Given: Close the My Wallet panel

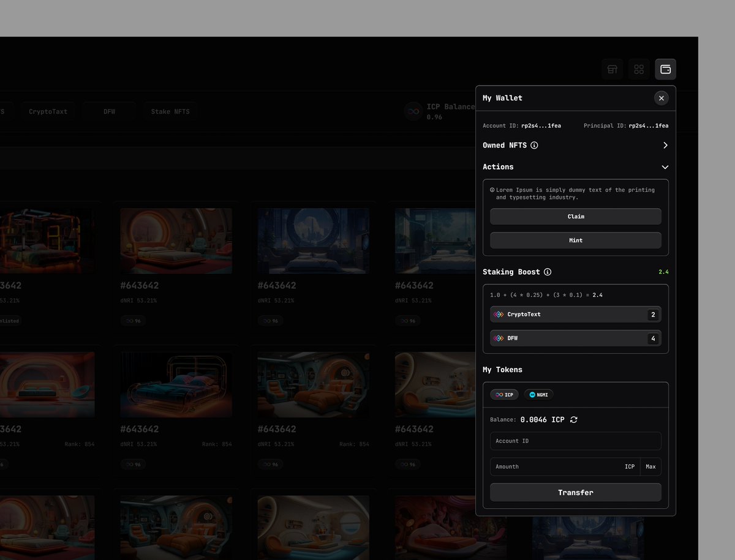Looking at the screenshot, I should tap(661, 98).
